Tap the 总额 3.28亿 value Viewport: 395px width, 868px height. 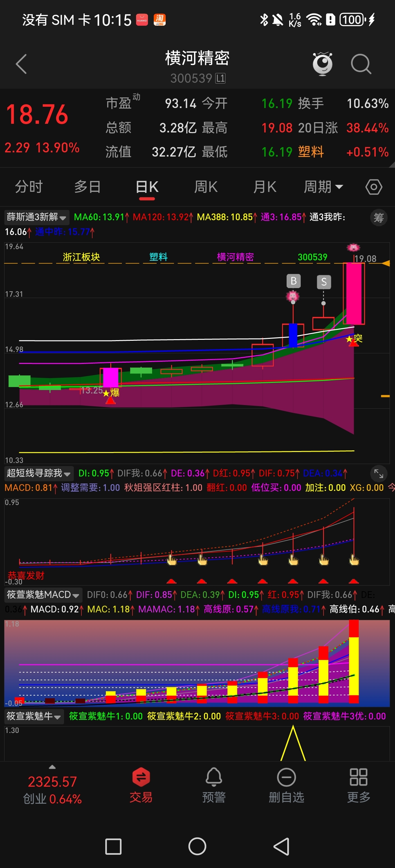click(178, 128)
